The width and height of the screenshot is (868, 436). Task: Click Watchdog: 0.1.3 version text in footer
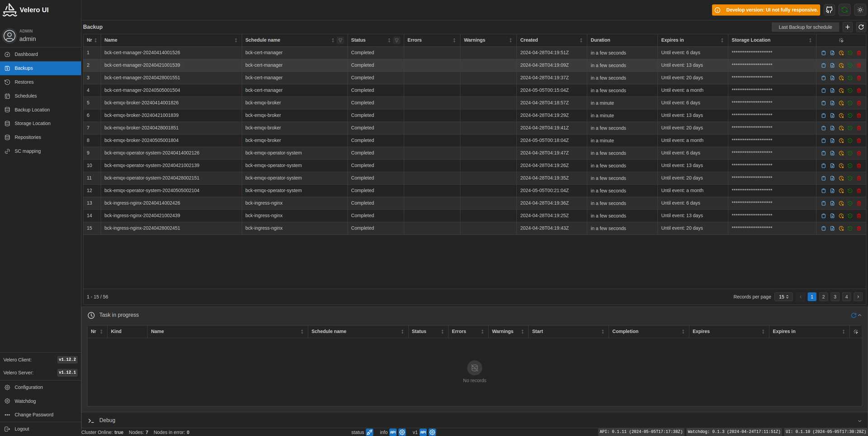[734, 432]
